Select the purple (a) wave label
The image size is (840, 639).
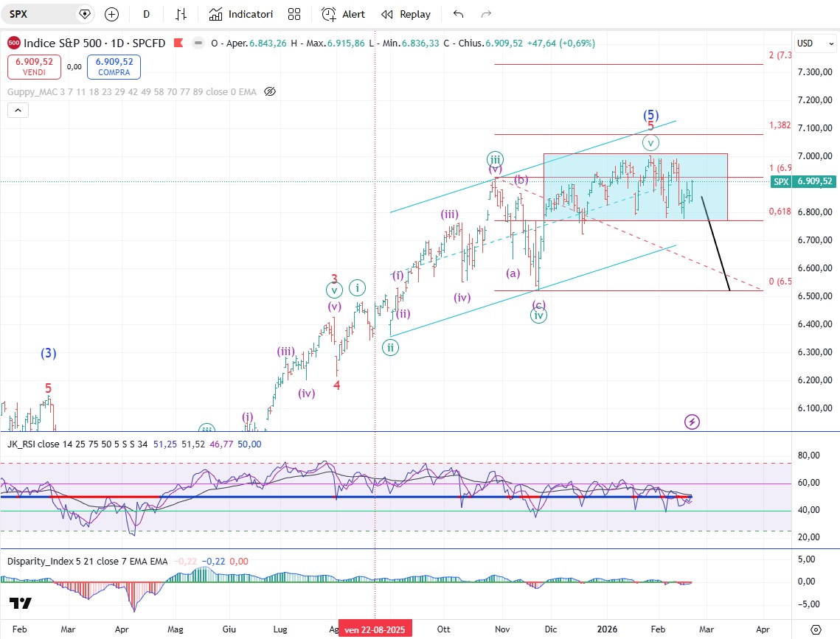pos(513,273)
